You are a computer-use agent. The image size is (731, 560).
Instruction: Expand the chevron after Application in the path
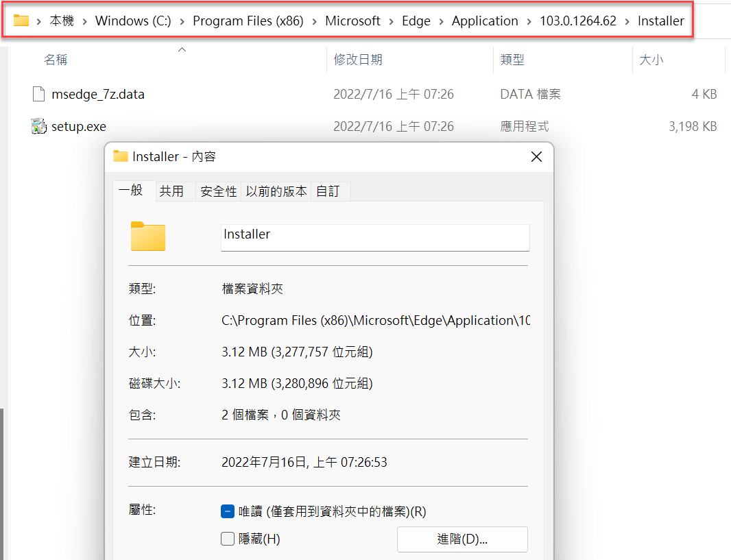pyautogui.click(x=529, y=21)
